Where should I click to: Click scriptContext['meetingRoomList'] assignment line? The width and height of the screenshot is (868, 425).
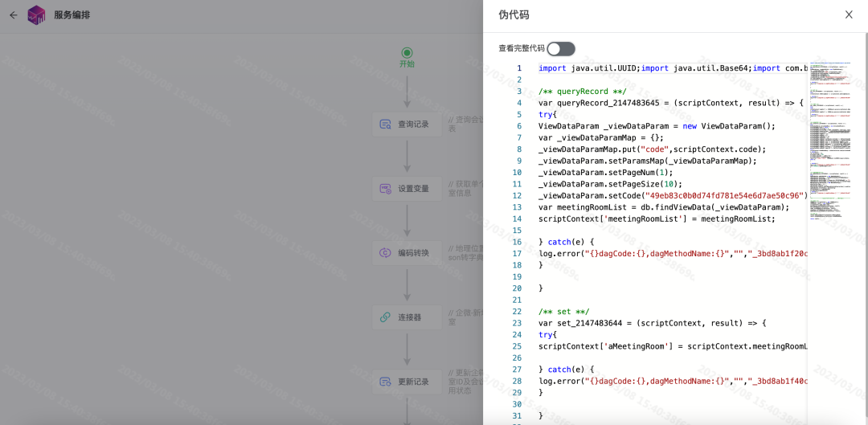[657, 219]
